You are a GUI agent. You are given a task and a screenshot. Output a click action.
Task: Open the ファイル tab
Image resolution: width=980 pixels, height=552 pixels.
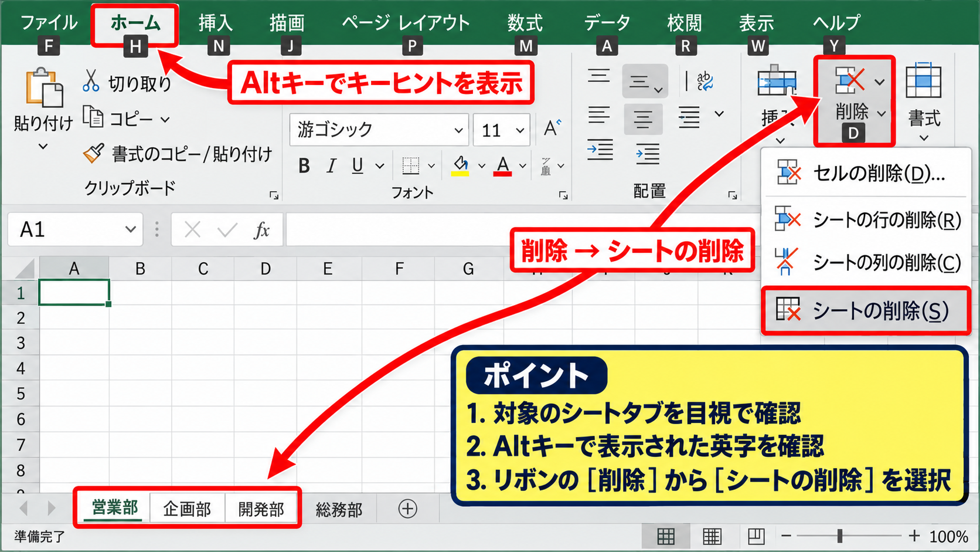[49, 23]
